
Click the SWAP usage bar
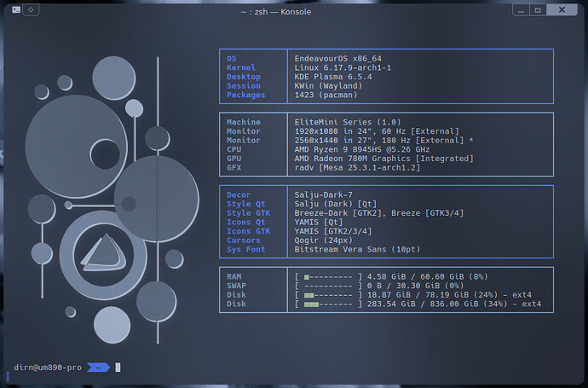point(328,286)
